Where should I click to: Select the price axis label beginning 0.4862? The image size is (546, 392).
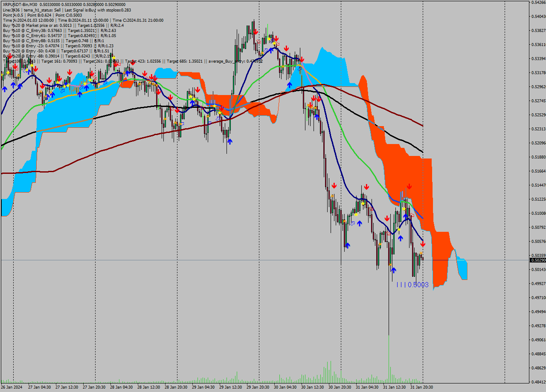pyautogui.click(x=539, y=368)
